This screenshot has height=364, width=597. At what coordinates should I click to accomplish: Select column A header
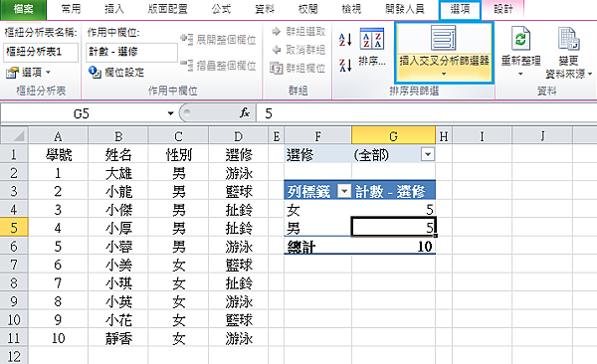coord(58,136)
